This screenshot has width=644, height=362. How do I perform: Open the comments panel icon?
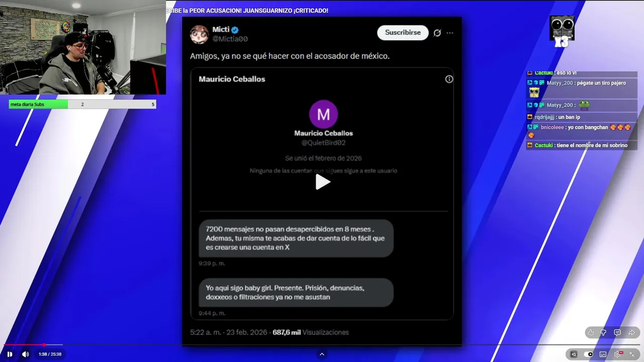(617, 332)
